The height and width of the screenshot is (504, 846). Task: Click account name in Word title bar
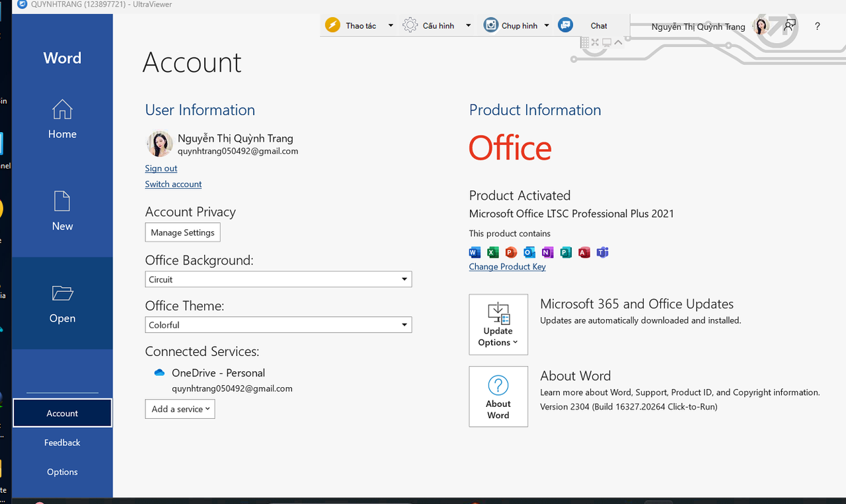[698, 27]
